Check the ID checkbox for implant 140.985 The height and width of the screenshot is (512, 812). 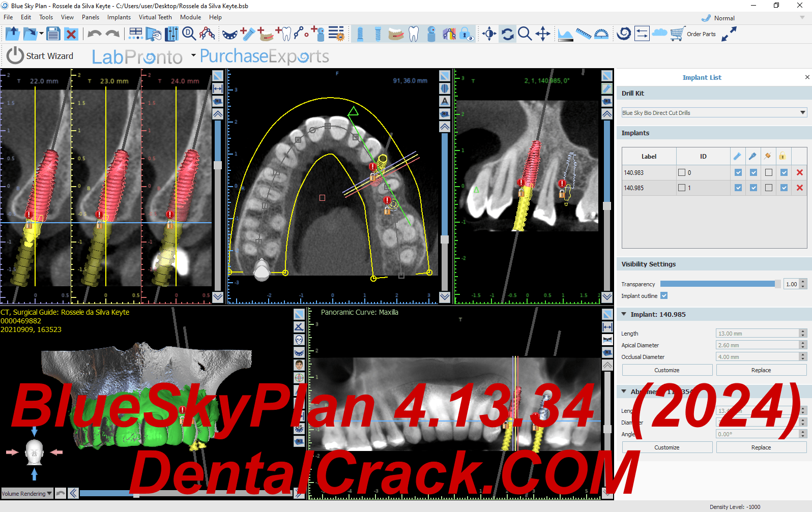pos(682,188)
